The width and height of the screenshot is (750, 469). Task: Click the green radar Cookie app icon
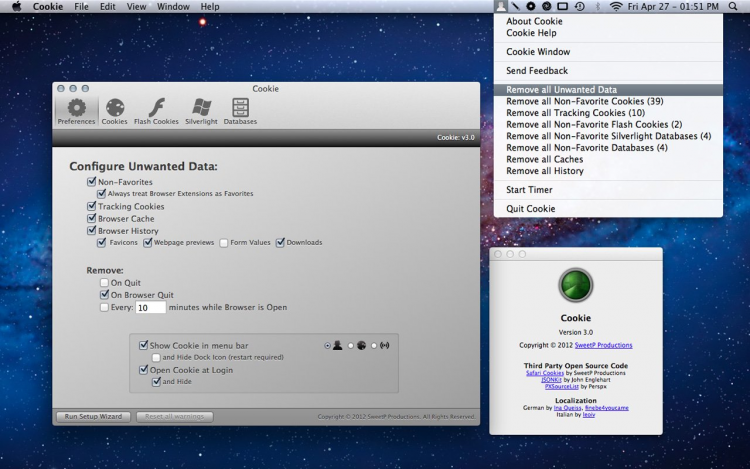click(575, 285)
